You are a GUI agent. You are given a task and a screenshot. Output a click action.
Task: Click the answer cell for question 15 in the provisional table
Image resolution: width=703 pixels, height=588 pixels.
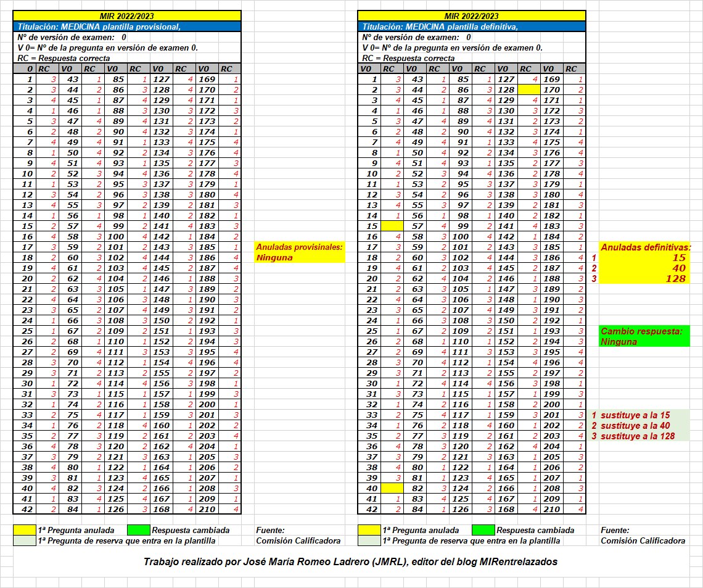(x=47, y=226)
